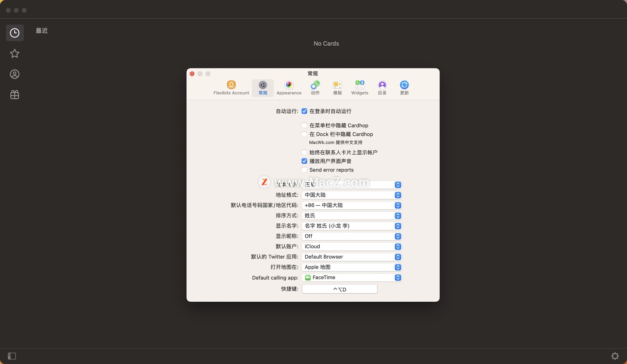Open the Twitter app dropdown showing Default Browser

[x=351, y=257]
